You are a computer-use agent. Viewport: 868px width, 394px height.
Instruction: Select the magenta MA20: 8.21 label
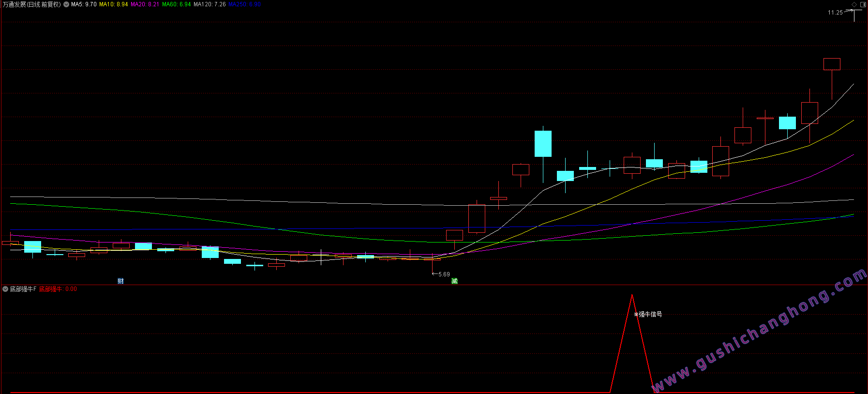tap(145, 4)
